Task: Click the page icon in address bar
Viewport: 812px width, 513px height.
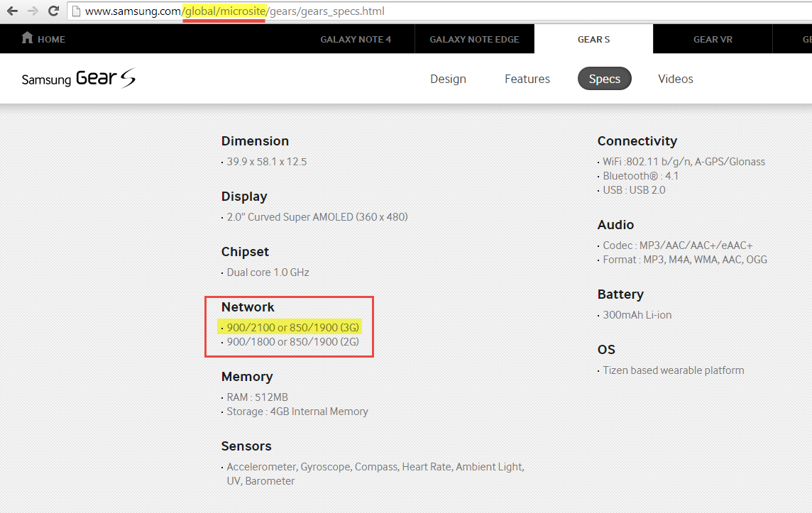Action: [76, 11]
